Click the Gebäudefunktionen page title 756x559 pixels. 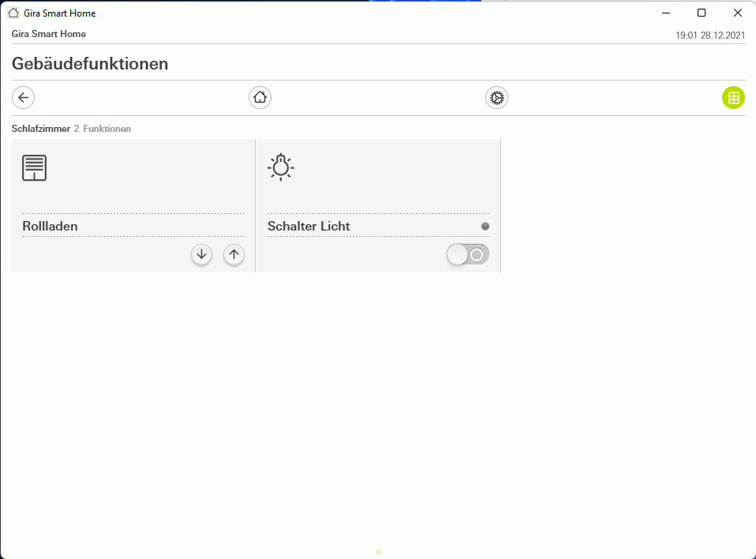pos(90,64)
